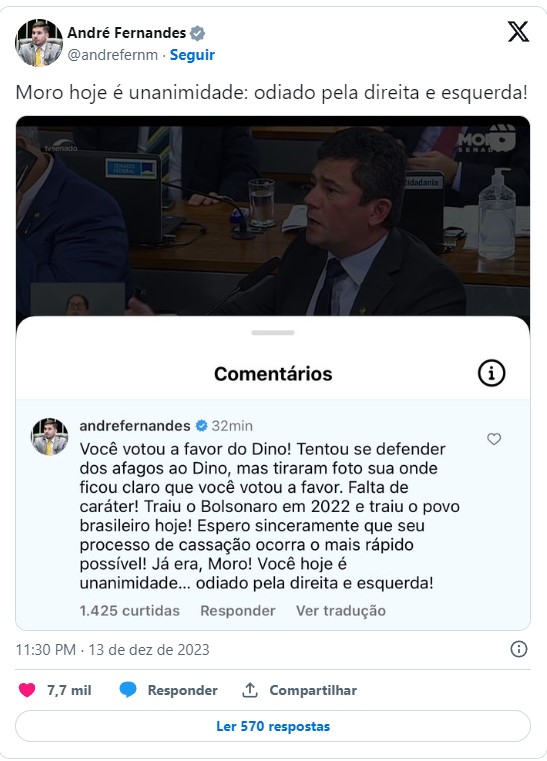Image resolution: width=547 pixels, height=761 pixels.
Task: Click the commenter andrefernandes avatar
Action: (50, 436)
